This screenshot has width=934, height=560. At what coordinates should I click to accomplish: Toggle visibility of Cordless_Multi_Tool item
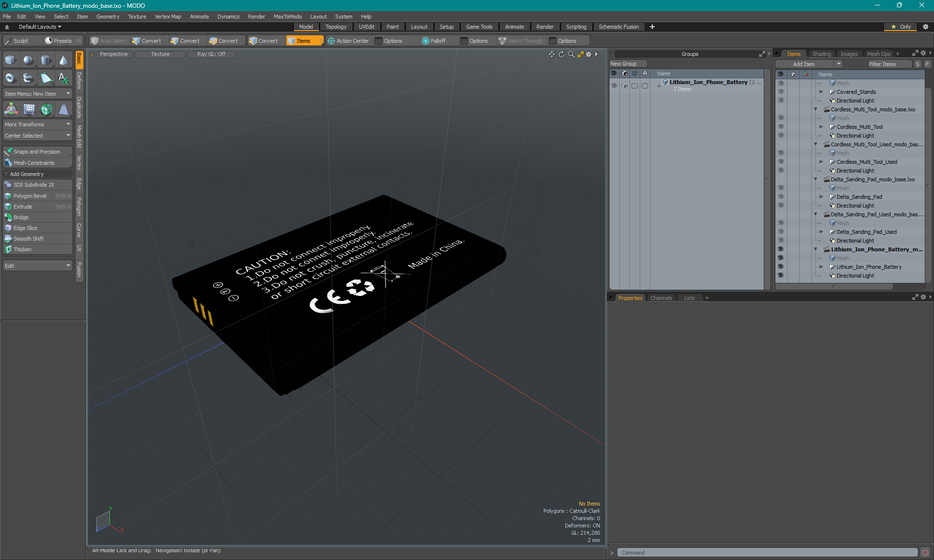click(781, 127)
